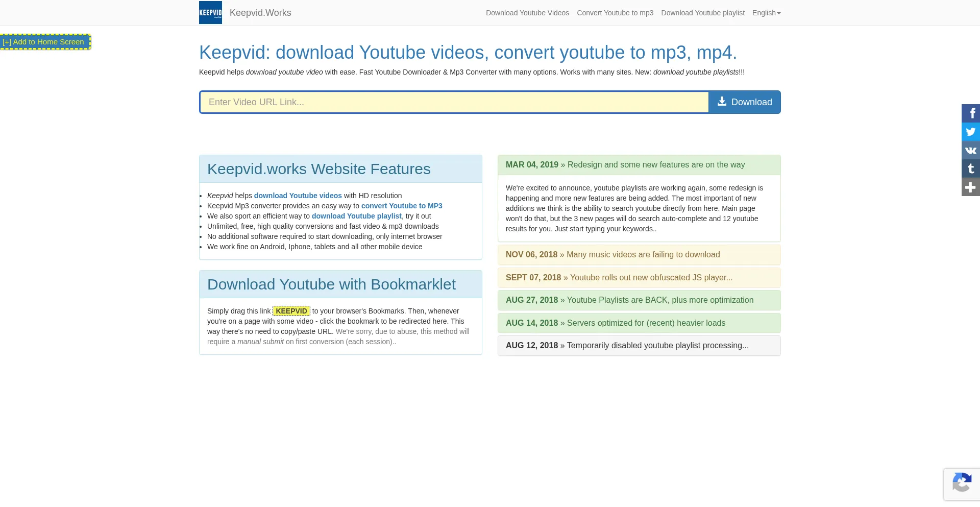The width and height of the screenshot is (980, 507).
Task: Click the Keepvid logo icon
Action: 210,13
